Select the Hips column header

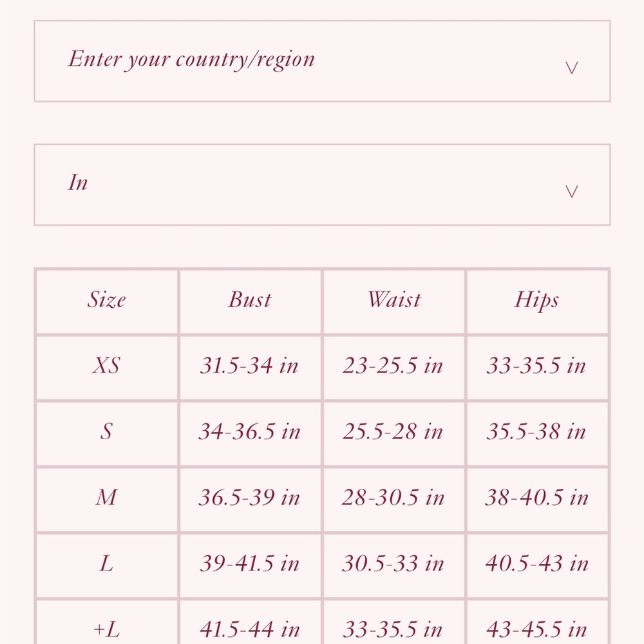point(537,300)
